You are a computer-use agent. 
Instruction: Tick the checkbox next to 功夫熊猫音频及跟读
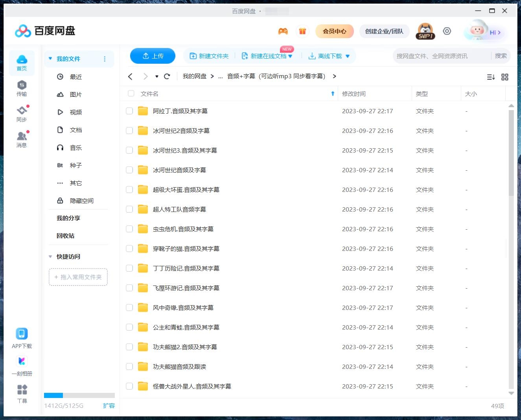point(129,367)
